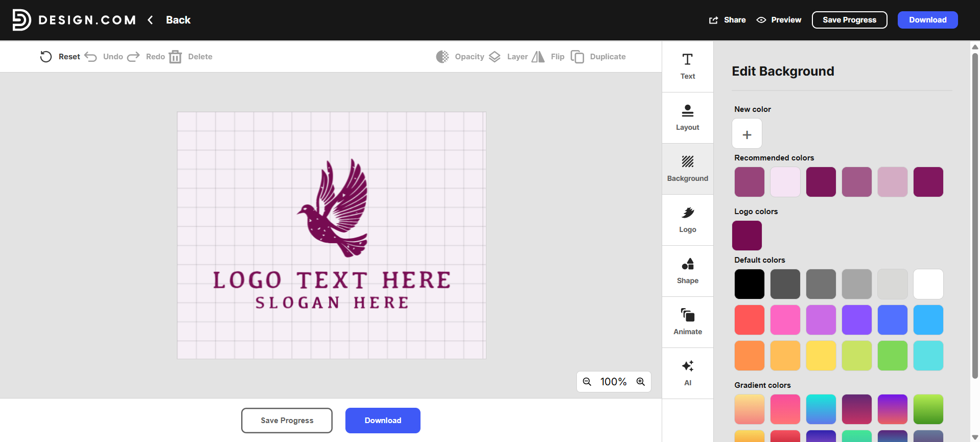Click the blue Download button below canvas
The width and height of the screenshot is (980, 442).
[x=383, y=421]
